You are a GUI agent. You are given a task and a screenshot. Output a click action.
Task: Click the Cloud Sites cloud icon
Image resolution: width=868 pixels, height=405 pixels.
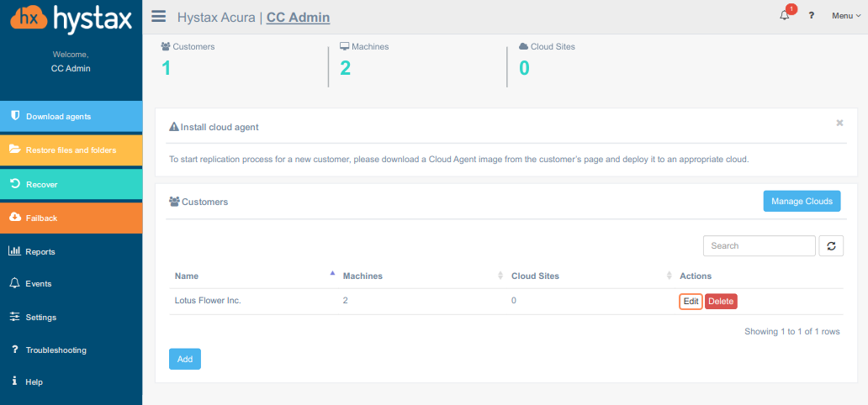(x=524, y=46)
